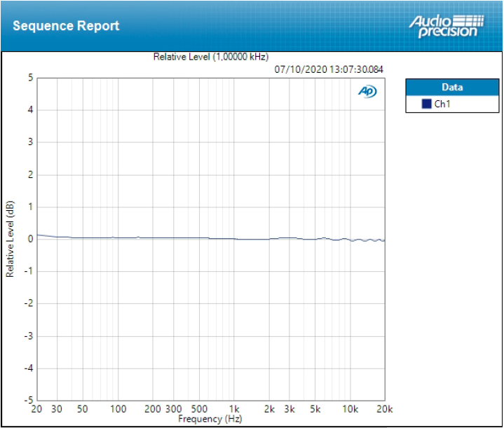Click the 10k frequency axis tick label
504x428 pixels.
click(350, 409)
